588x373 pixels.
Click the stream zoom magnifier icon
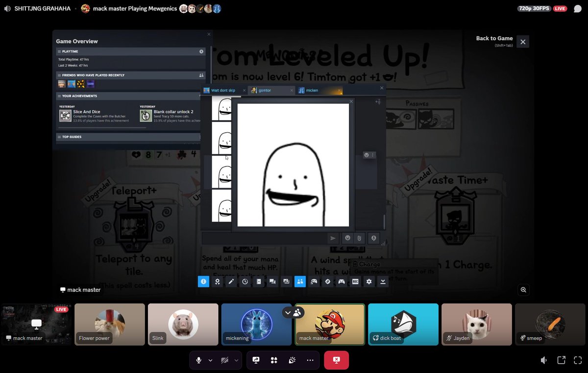click(x=524, y=290)
